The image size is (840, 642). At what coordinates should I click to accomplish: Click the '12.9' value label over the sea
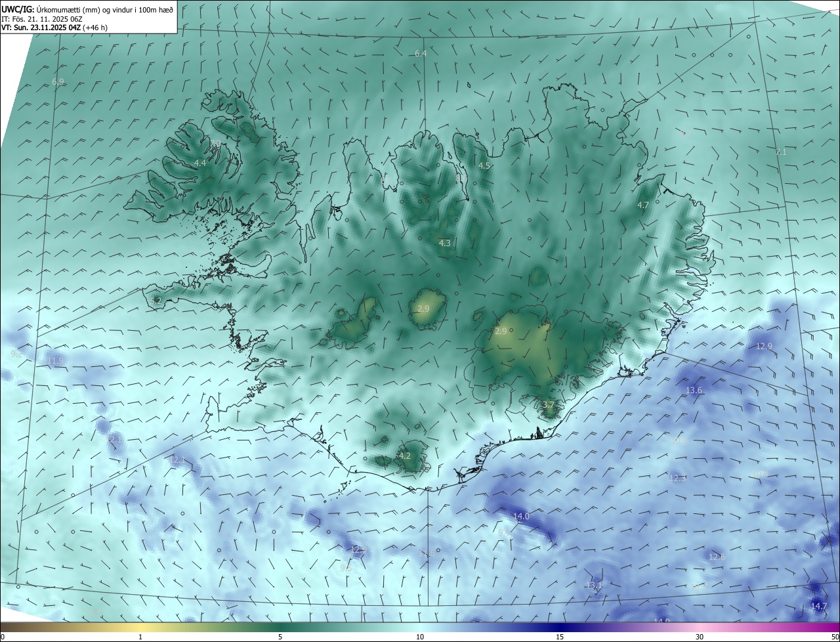(765, 346)
